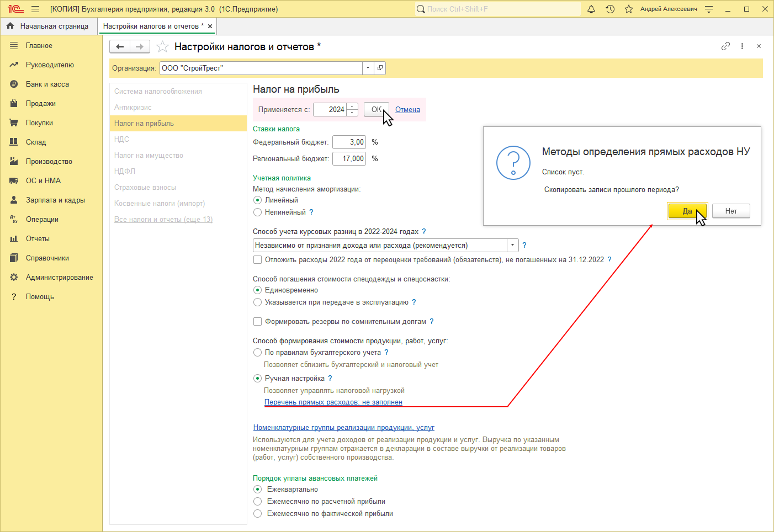The width and height of the screenshot is (774, 532).
Task: Select Единовременно radio button
Action: (x=257, y=290)
